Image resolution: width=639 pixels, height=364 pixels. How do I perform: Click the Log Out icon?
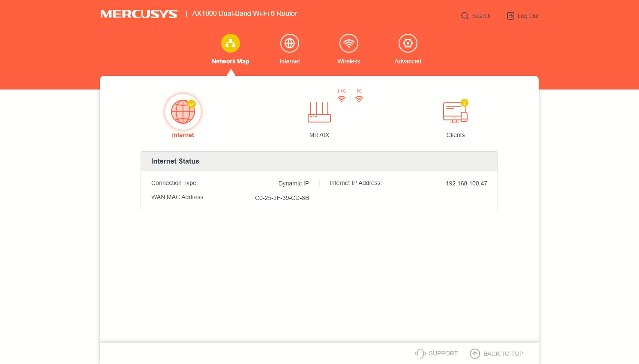pyautogui.click(x=510, y=16)
